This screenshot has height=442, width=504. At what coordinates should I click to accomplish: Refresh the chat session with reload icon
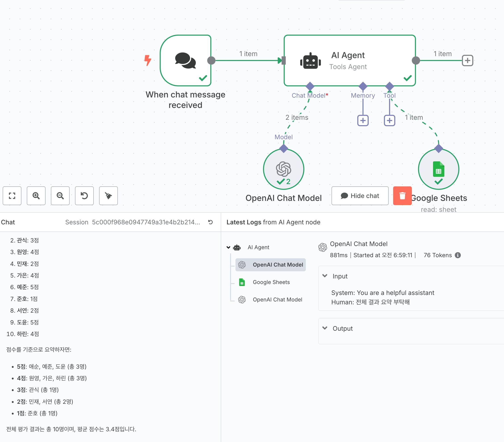pyautogui.click(x=210, y=222)
